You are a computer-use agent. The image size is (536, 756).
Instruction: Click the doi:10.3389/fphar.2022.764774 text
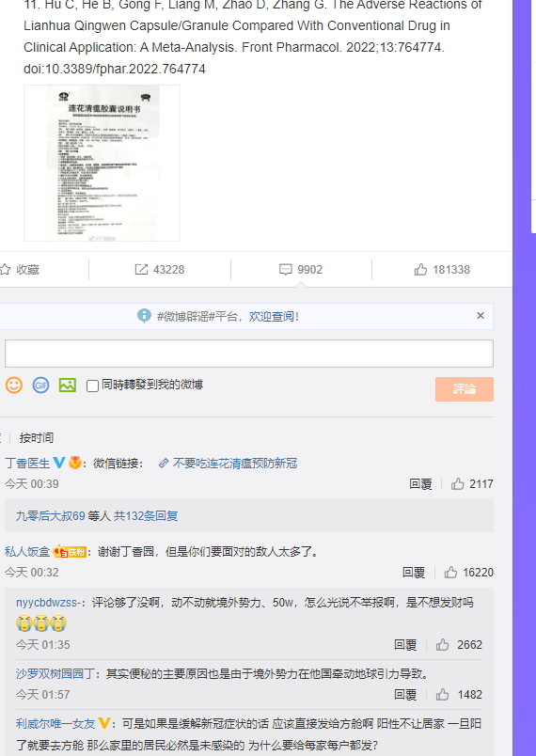(115, 69)
